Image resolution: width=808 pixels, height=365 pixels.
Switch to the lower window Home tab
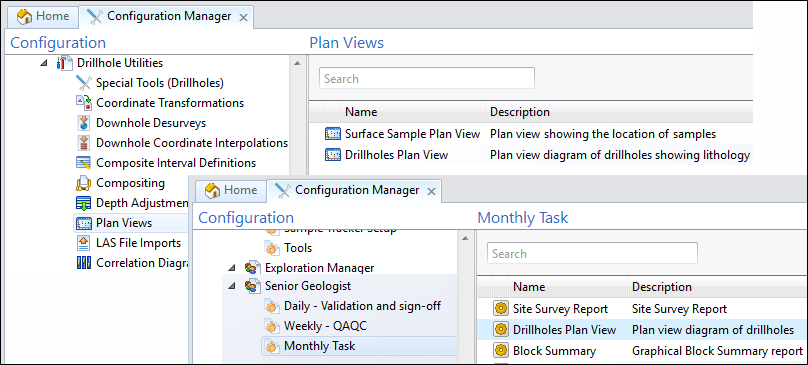click(x=231, y=190)
